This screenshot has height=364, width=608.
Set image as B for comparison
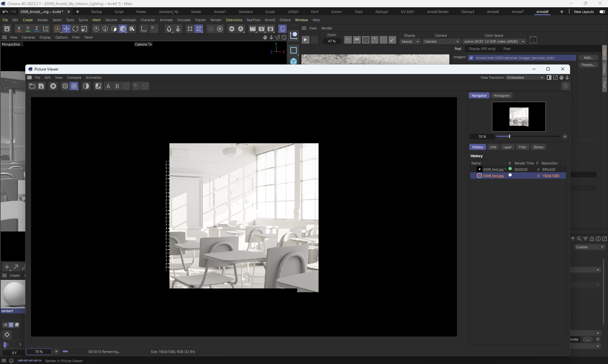[x=117, y=86]
